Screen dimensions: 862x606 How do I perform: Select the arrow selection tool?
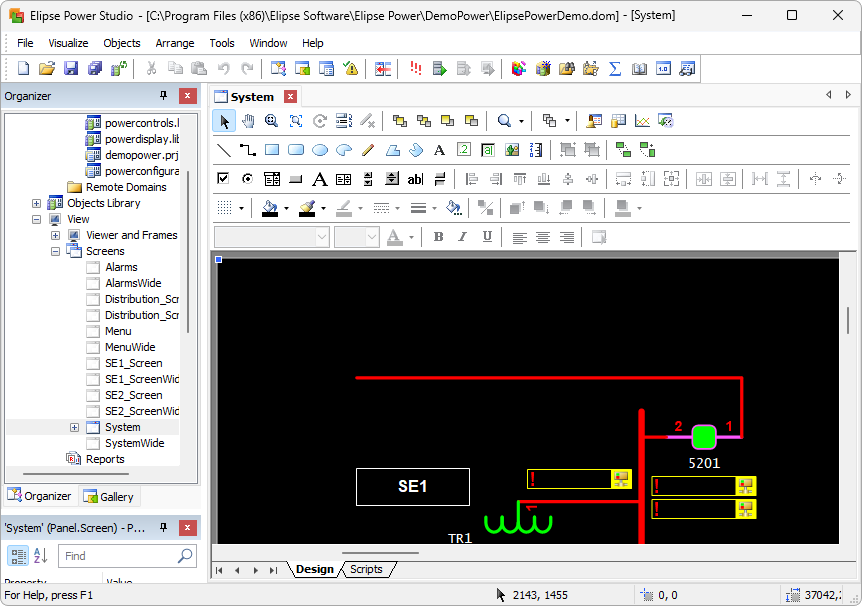pos(224,121)
